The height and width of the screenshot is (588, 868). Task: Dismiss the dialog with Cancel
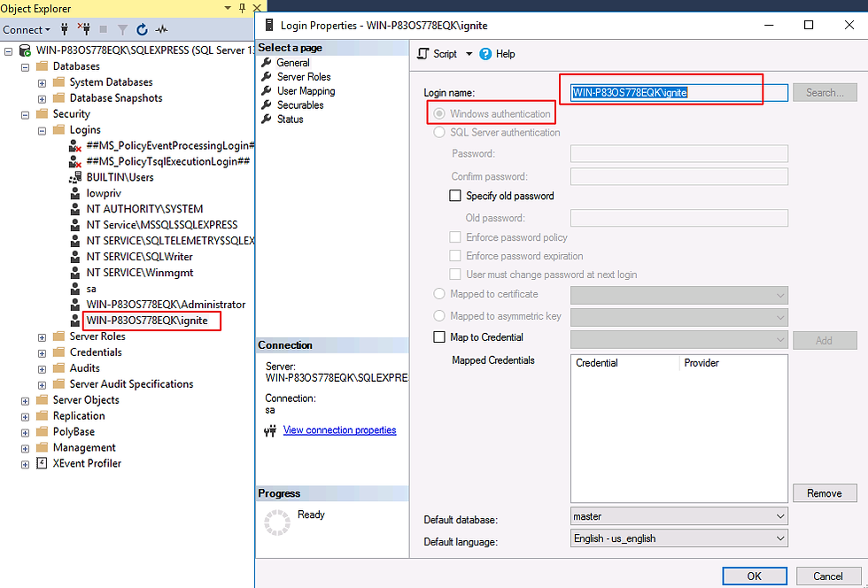[x=828, y=576]
